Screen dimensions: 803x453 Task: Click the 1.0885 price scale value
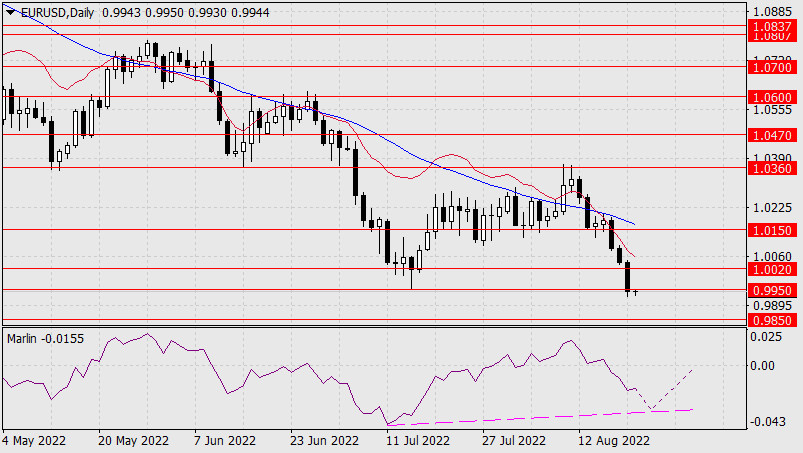point(772,11)
